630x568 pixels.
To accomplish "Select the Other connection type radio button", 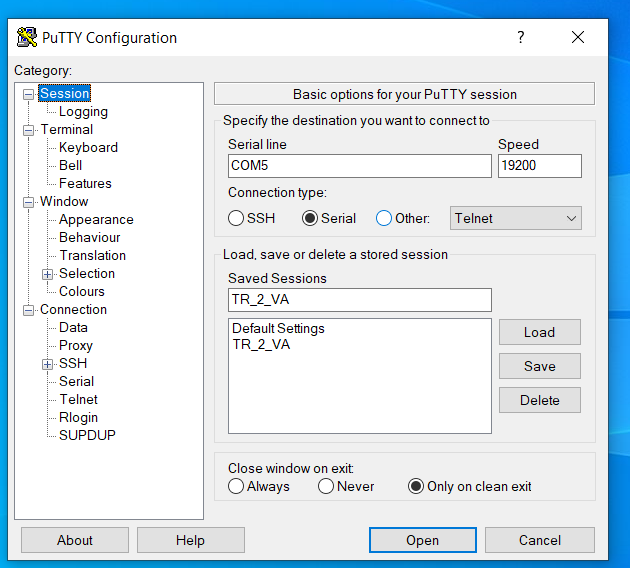I will (384, 218).
